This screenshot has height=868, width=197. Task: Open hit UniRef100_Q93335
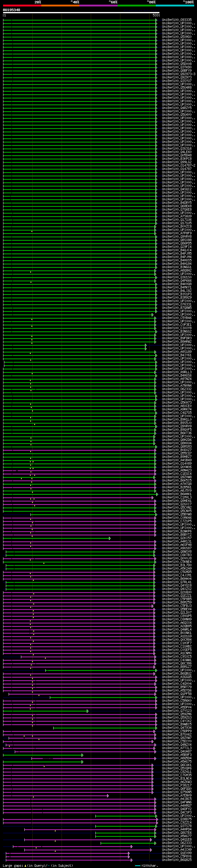click(177, 20)
